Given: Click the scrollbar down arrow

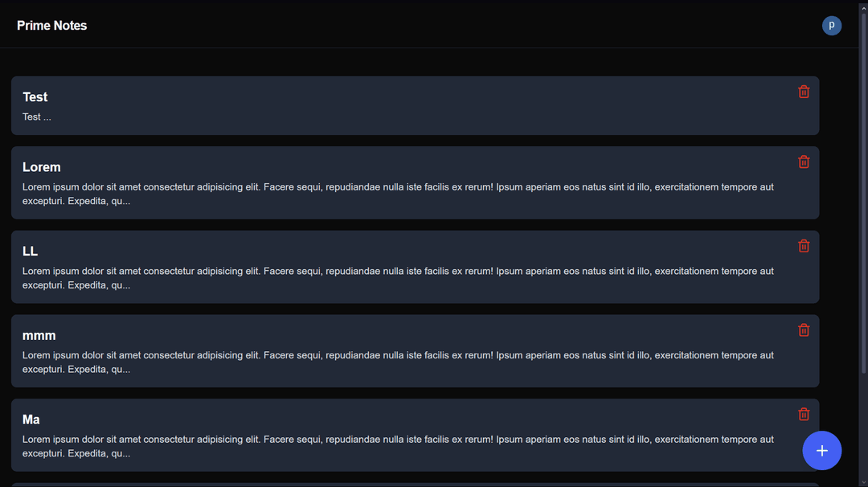Looking at the screenshot, I should (x=863, y=482).
